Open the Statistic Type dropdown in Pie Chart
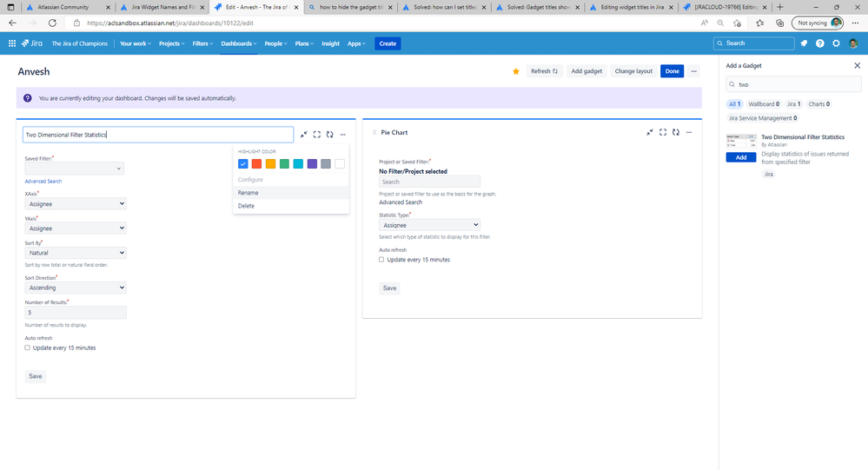 point(429,225)
